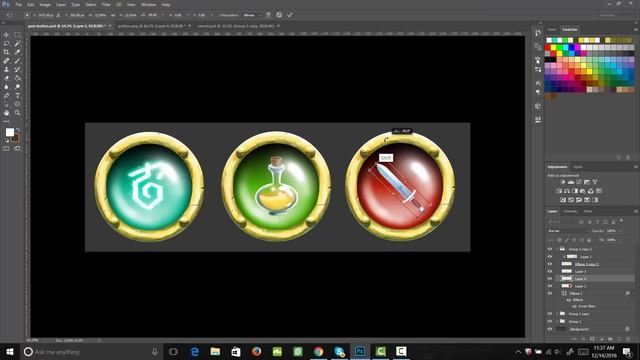The image size is (640, 360).
Task: Select the Lasso tool
Action: click(7, 44)
